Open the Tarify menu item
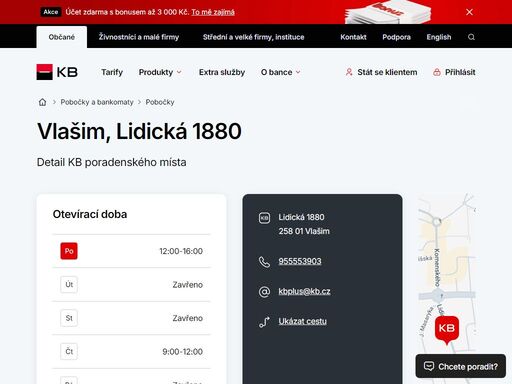 tap(112, 72)
